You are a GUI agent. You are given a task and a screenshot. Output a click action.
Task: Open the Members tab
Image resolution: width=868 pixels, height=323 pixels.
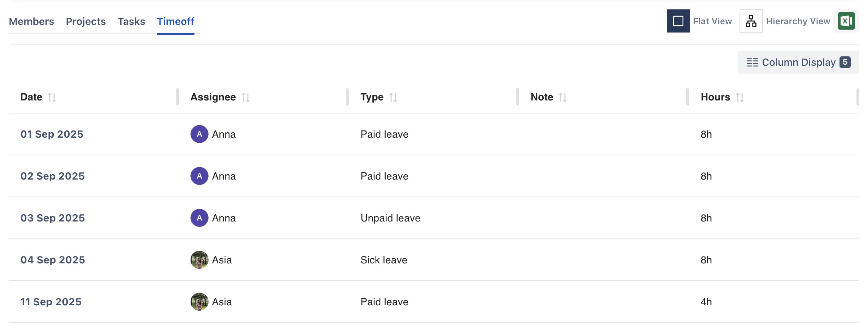31,22
